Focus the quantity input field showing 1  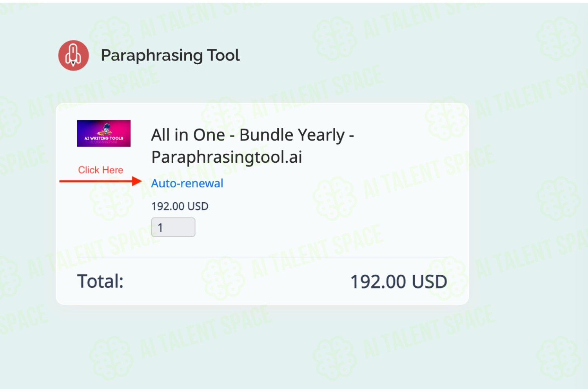[173, 227]
